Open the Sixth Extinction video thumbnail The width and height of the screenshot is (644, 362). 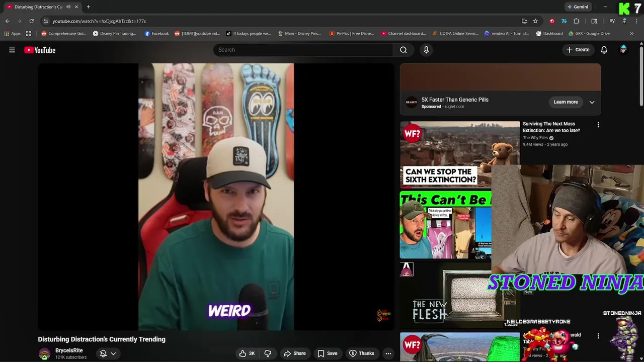pyautogui.click(x=460, y=154)
